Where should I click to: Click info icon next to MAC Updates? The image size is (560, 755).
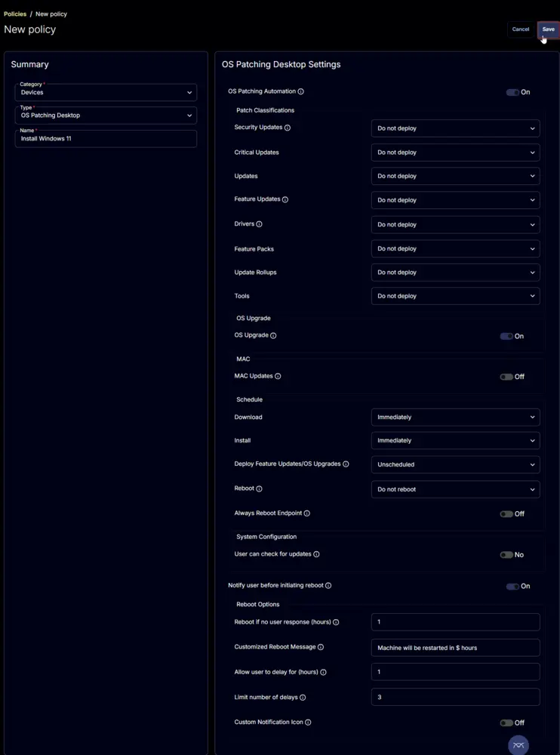click(278, 376)
